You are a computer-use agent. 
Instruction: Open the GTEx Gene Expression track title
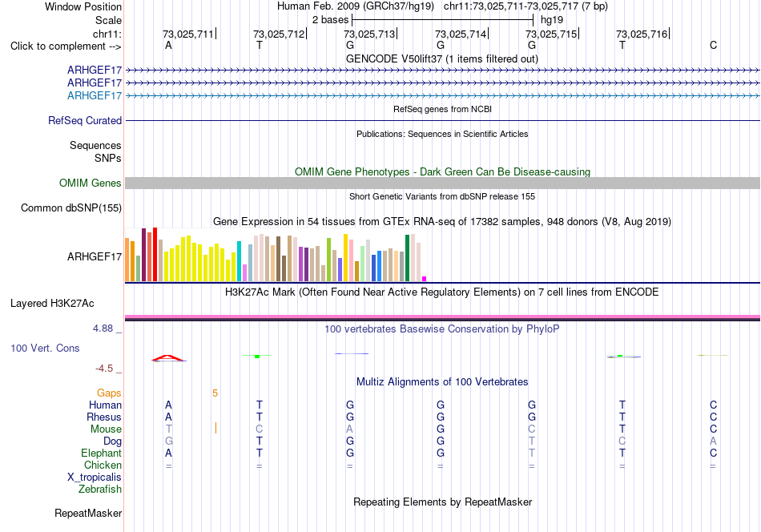pos(442,222)
